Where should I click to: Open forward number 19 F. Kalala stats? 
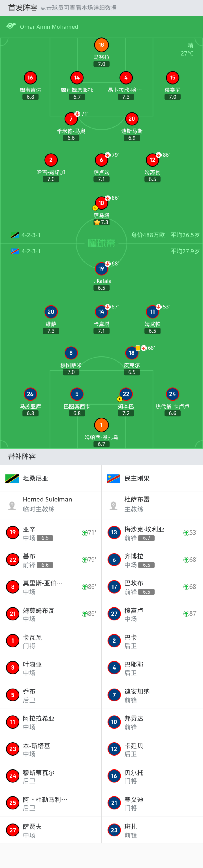(101, 269)
